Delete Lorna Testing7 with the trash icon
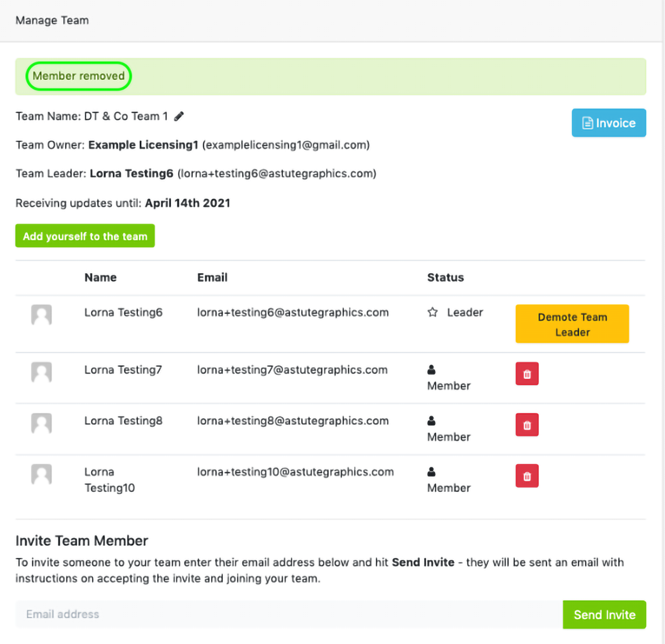Image resolution: width=665 pixels, height=644 pixels. coord(526,374)
